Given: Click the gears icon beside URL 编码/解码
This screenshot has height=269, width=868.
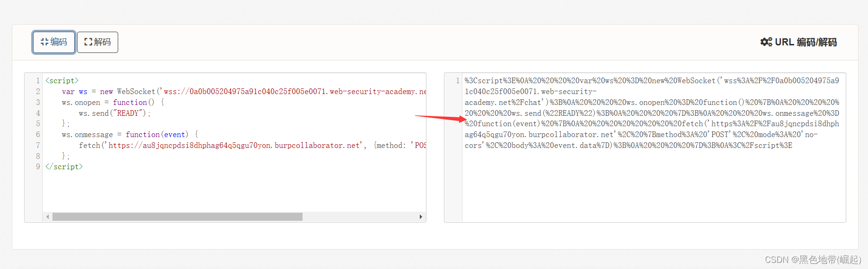Looking at the screenshot, I should coord(766,42).
